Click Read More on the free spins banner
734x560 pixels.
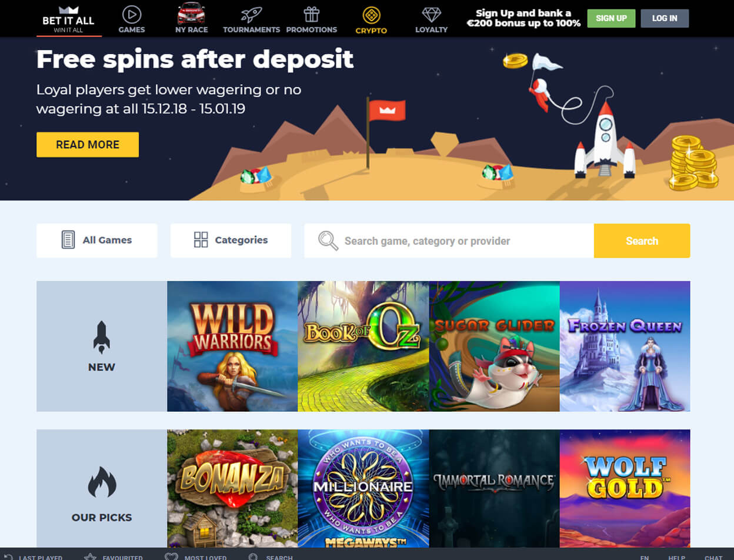pos(88,145)
